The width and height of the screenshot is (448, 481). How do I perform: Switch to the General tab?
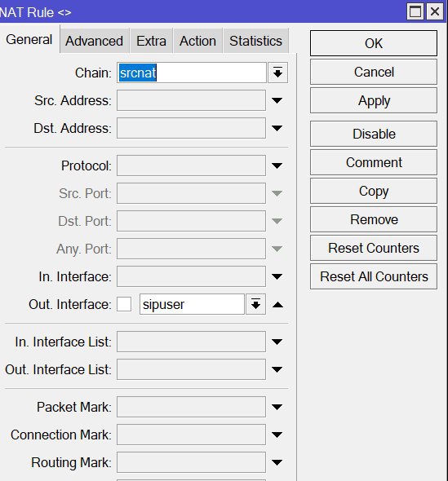[29, 40]
